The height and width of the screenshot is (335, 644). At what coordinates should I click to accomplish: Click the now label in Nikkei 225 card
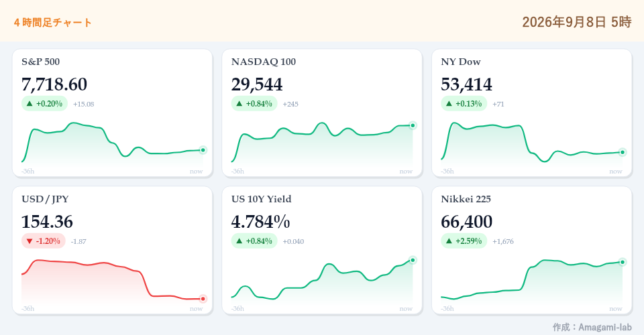[616, 309]
